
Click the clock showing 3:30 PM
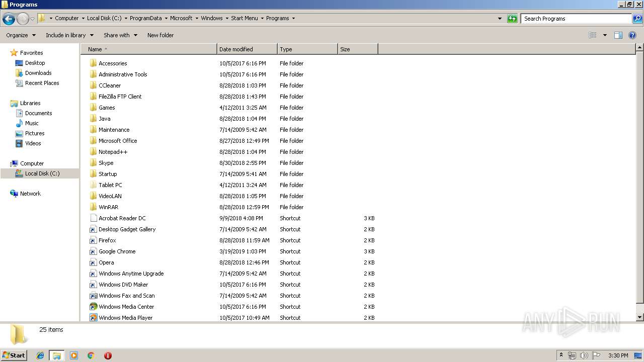(618, 355)
